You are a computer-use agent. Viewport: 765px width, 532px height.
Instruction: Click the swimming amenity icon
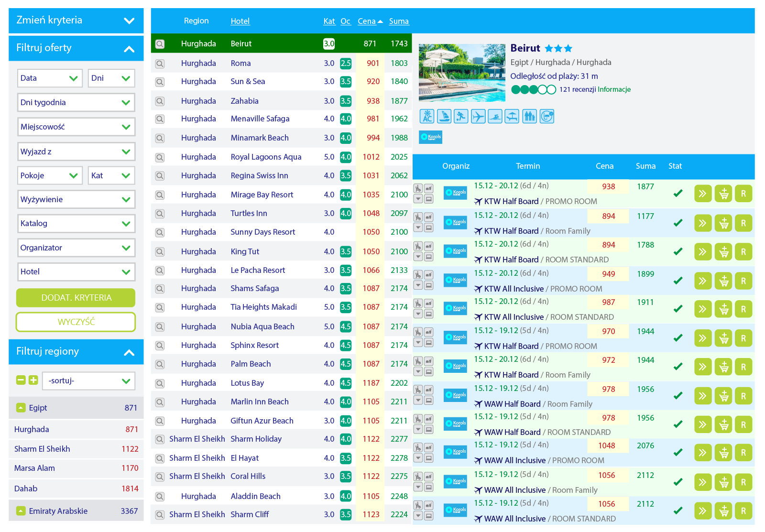click(495, 116)
